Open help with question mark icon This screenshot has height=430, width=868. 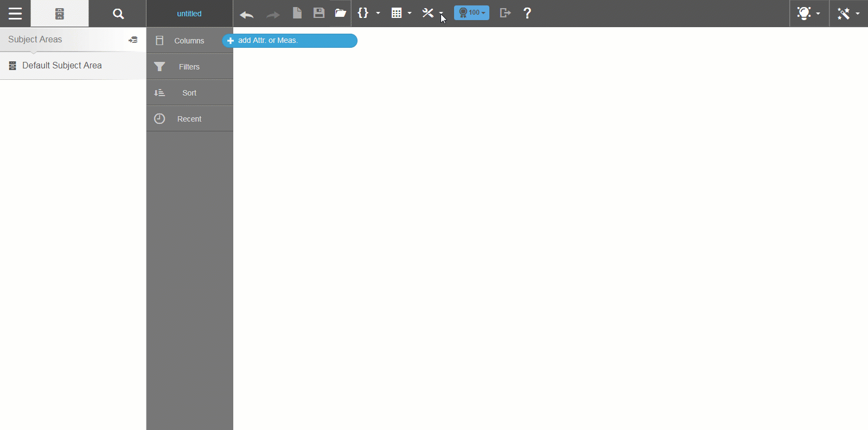tap(527, 13)
